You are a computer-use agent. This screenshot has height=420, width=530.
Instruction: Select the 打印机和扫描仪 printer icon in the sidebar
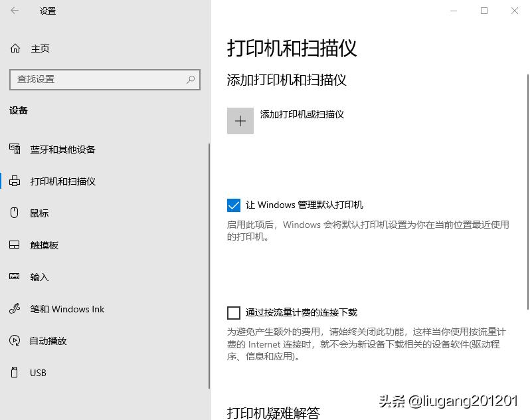tap(15, 181)
